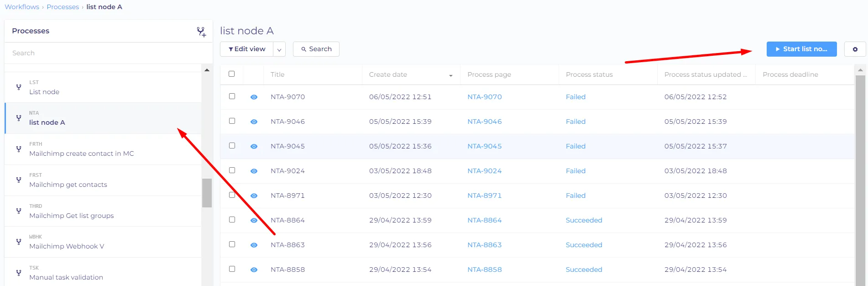Click the Succeeded status of NTA-8863
Screen dimensions: 868x286
[x=584, y=245]
